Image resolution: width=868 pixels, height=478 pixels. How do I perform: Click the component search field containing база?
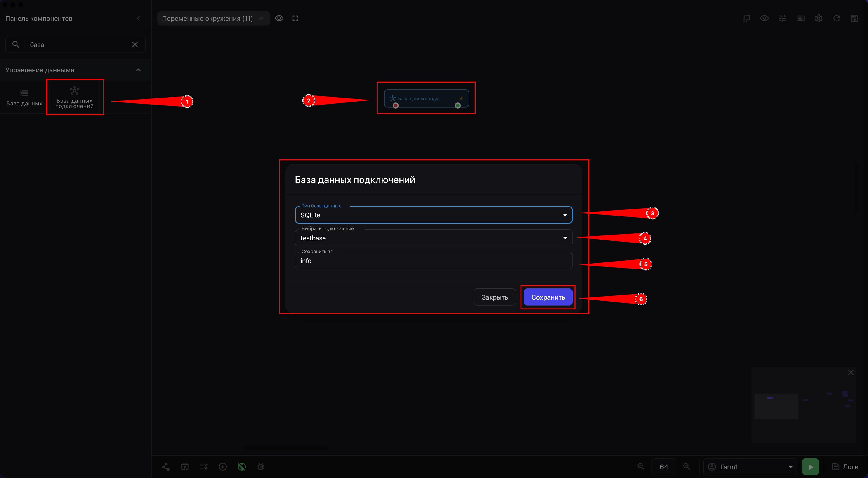75,45
